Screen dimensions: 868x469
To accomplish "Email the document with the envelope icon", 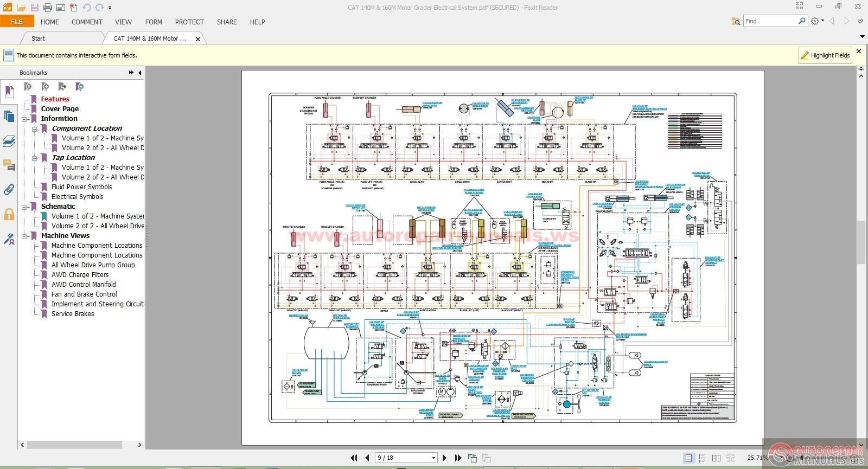I will click(x=60, y=8).
